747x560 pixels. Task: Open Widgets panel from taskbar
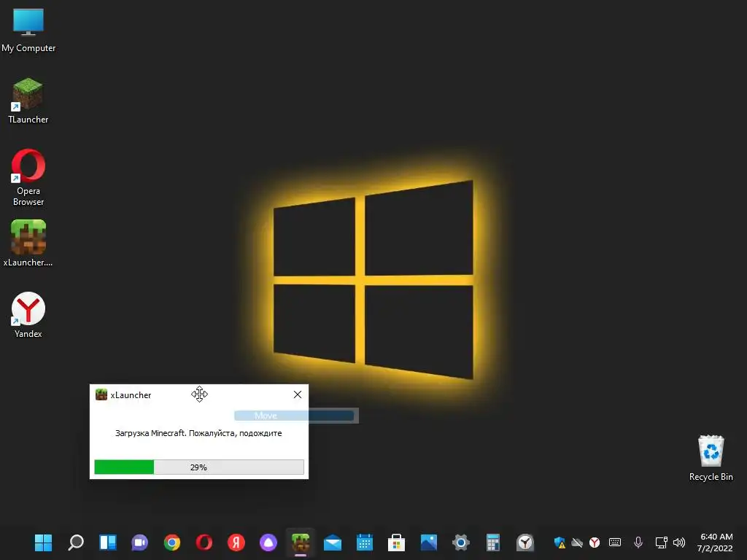(x=108, y=542)
